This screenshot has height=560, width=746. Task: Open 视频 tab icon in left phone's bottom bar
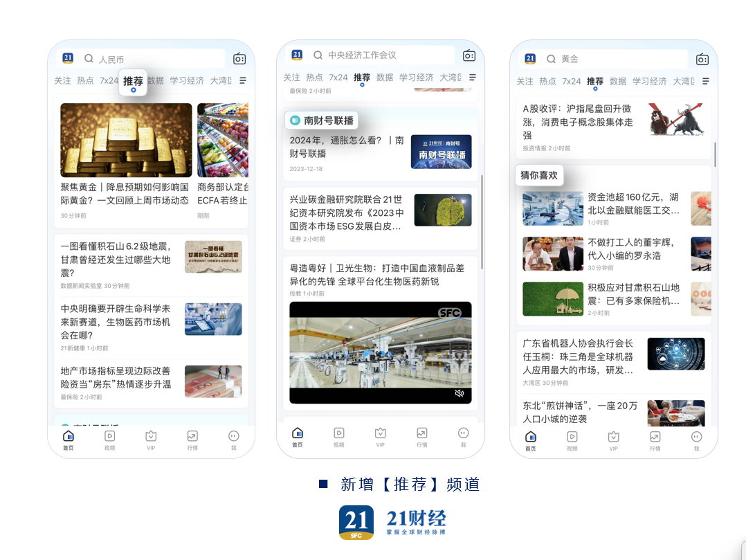[x=109, y=436]
